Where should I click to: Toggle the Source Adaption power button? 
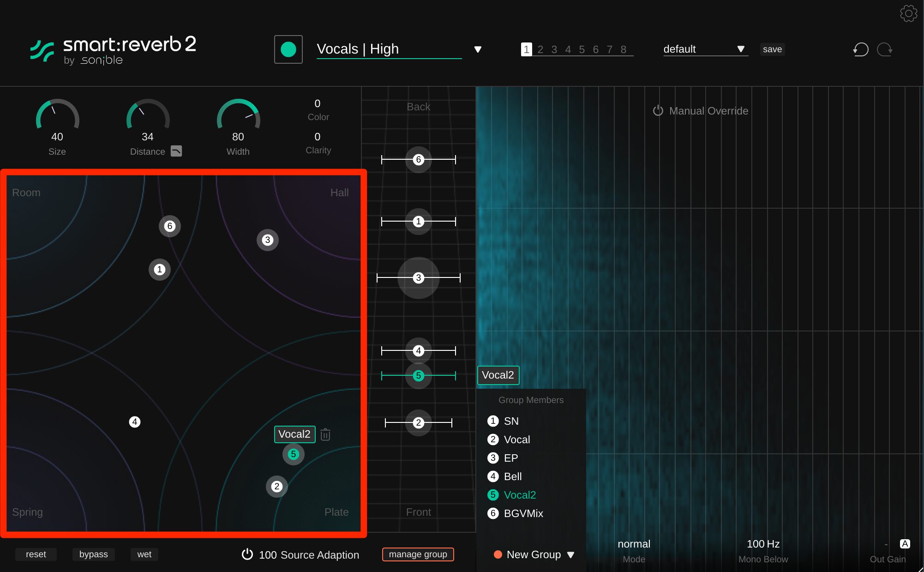click(x=247, y=554)
